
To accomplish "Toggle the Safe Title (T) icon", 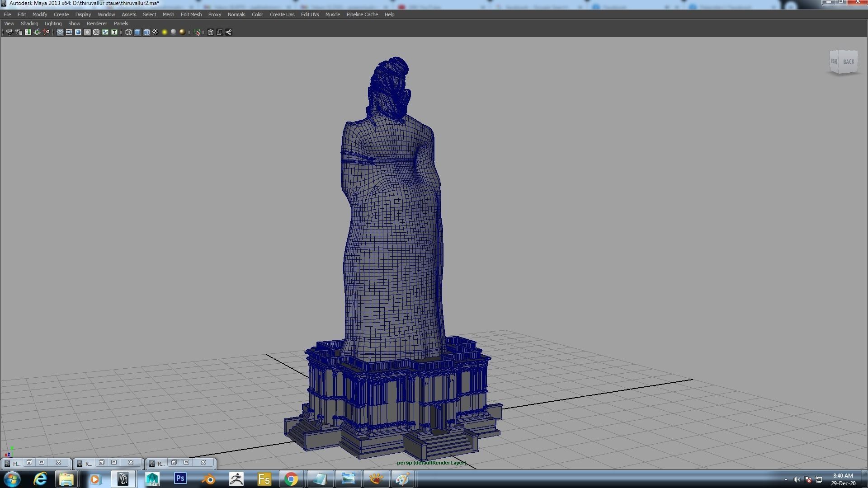I will click(x=114, y=32).
